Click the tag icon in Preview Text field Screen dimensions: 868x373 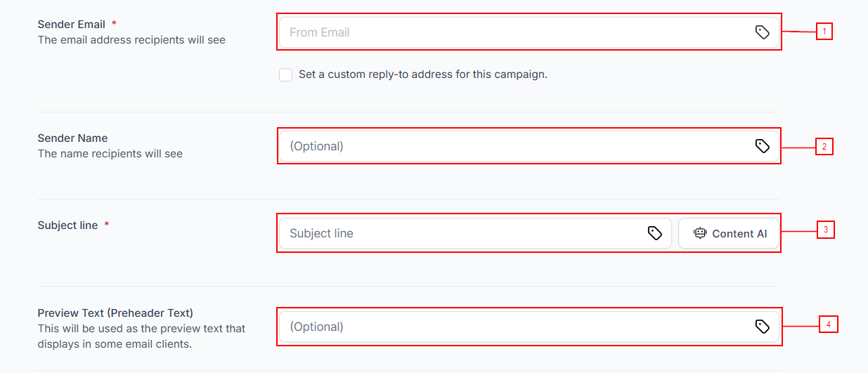pos(762,327)
